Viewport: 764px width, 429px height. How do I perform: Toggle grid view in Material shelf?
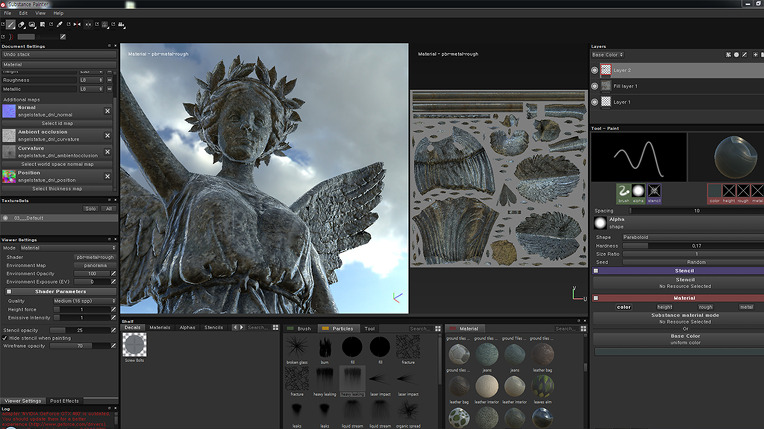tap(583, 329)
